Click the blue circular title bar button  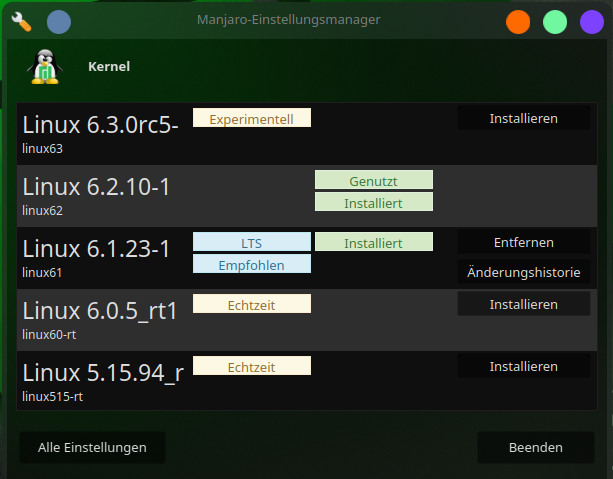[59, 22]
